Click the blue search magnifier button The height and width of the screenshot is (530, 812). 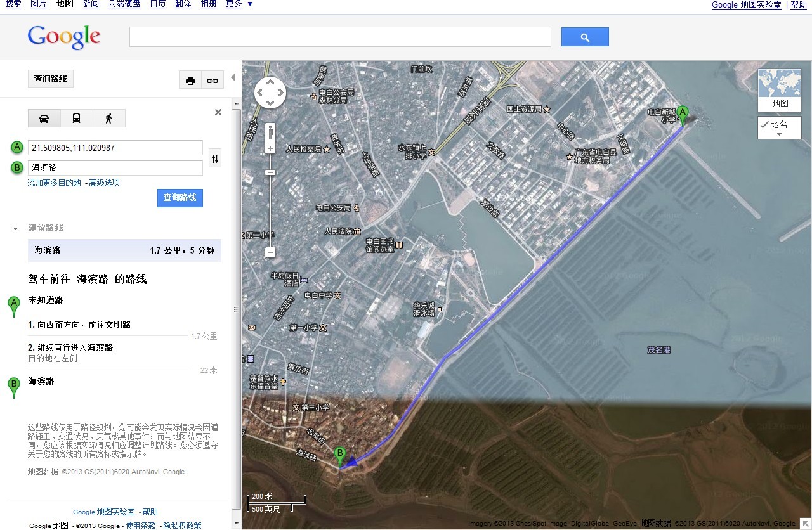pyautogui.click(x=584, y=37)
